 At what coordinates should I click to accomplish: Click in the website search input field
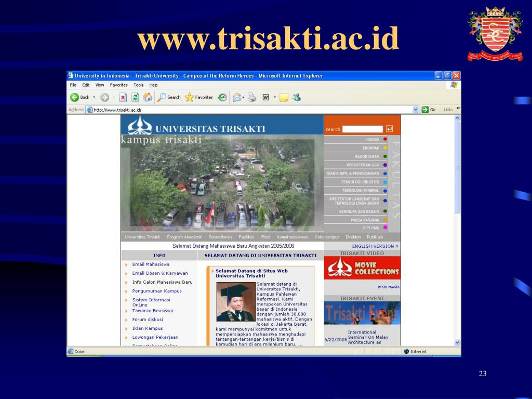click(362, 129)
